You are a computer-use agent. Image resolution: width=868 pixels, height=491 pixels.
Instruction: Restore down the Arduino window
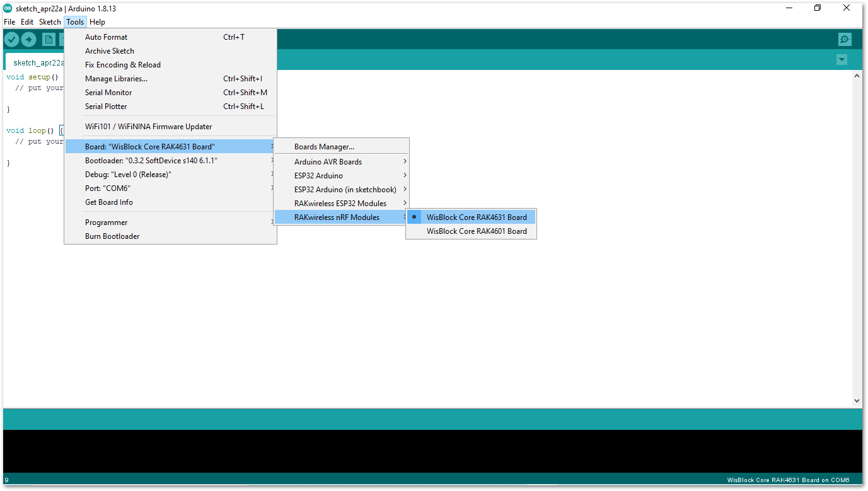click(818, 8)
